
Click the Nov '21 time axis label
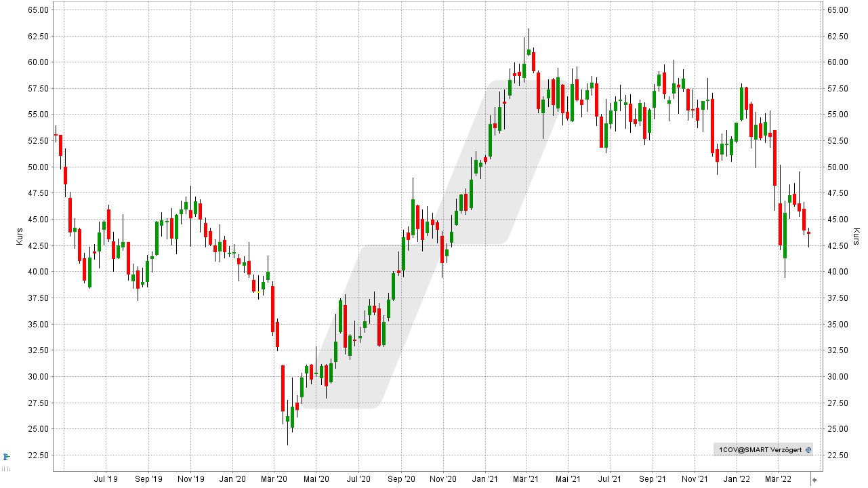pyautogui.click(x=695, y=479)
